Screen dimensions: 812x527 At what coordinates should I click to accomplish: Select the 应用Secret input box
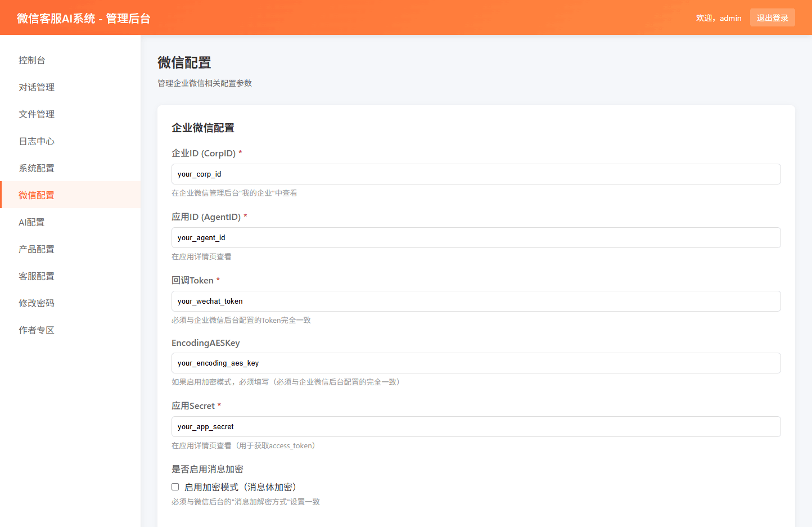pos(476,426)
